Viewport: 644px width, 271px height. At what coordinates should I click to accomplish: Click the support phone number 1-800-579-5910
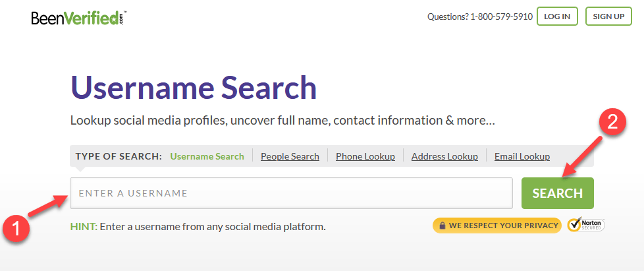(502, 17)
